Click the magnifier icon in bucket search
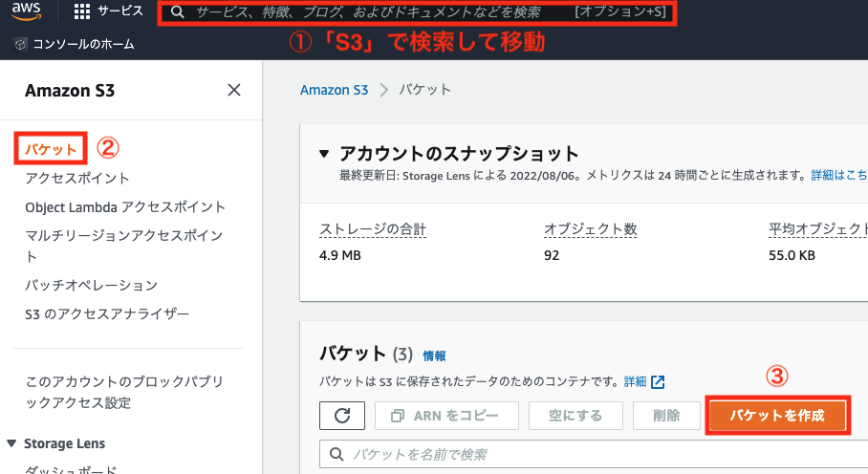 pos(336,454)
